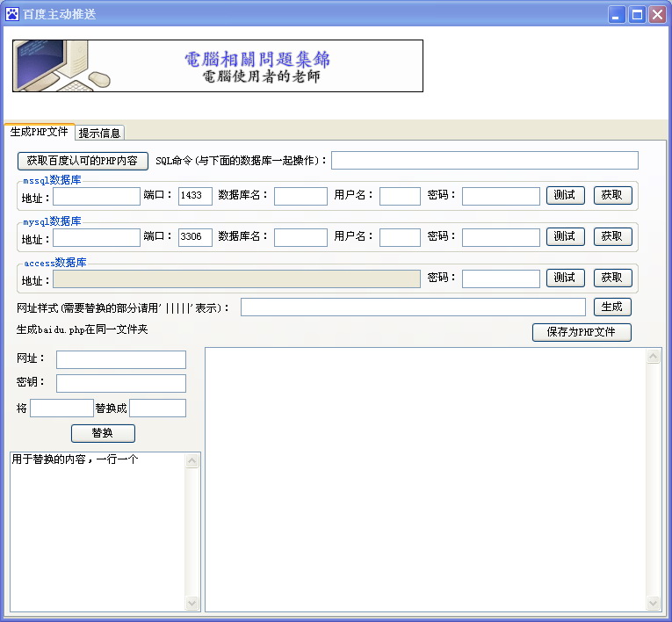The image size is (672, 622).
Task: Click the mysql 密码 field
Action: coord(501,237)
